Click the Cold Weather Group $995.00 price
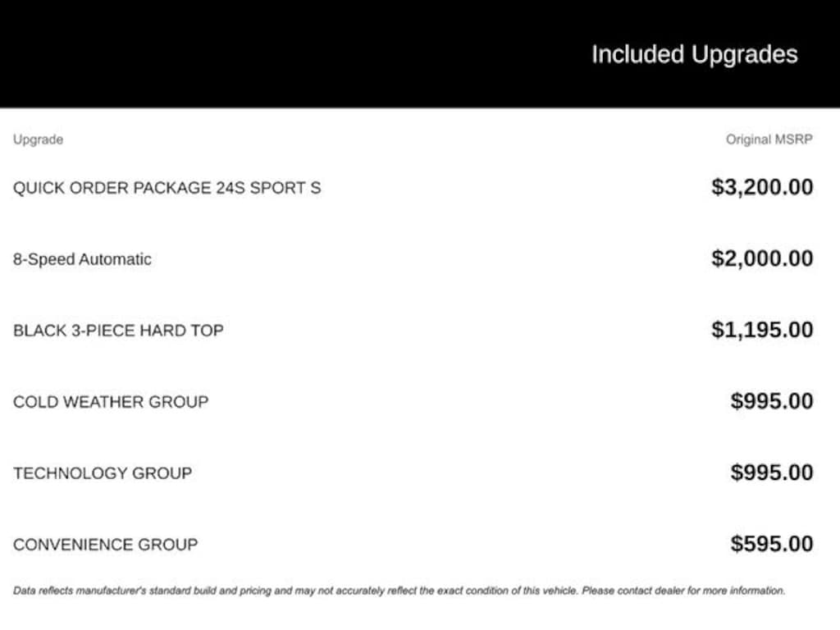Screen dimensions: 840x630 coord(772,401)
